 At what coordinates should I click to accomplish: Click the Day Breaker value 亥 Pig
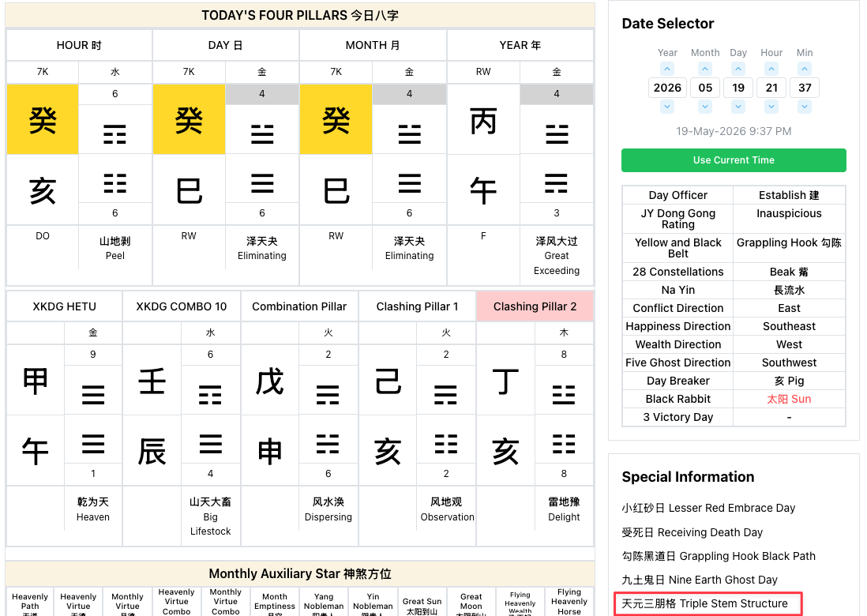pos(789,381)
